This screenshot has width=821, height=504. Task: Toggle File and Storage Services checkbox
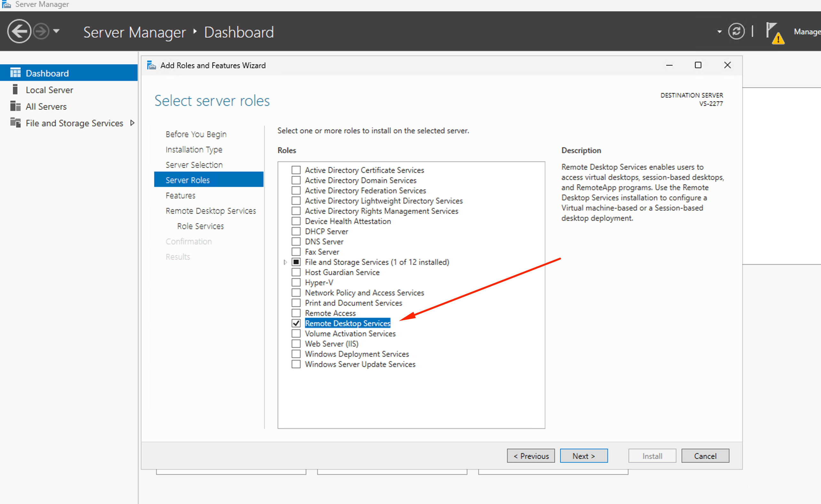[296, 262]
